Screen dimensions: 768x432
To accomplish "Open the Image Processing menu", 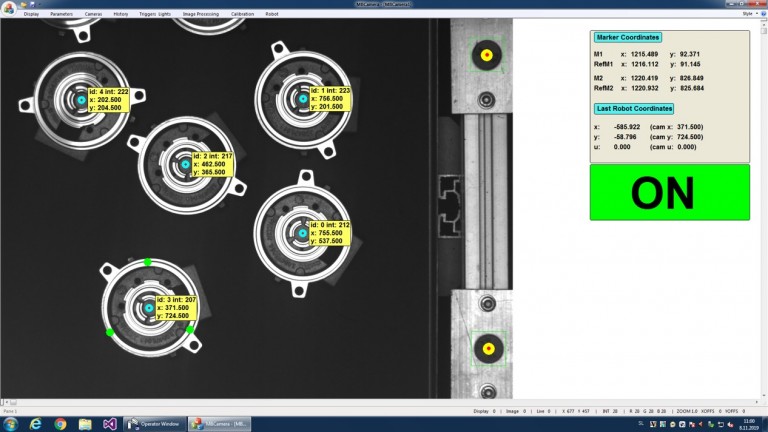I will (201, 14).
